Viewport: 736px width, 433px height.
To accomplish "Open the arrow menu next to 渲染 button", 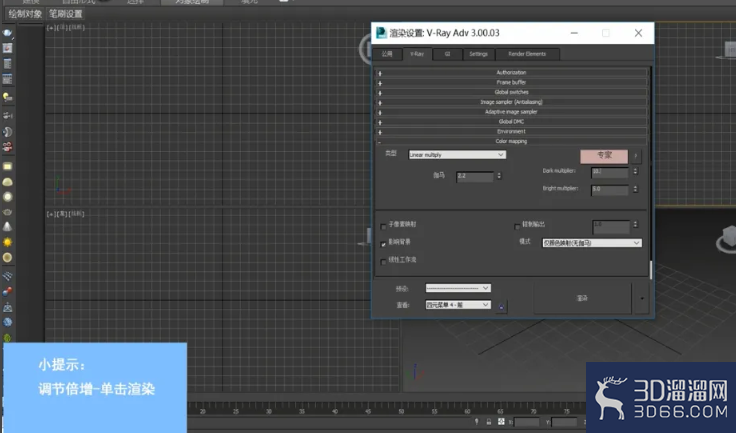I will 642,298.
